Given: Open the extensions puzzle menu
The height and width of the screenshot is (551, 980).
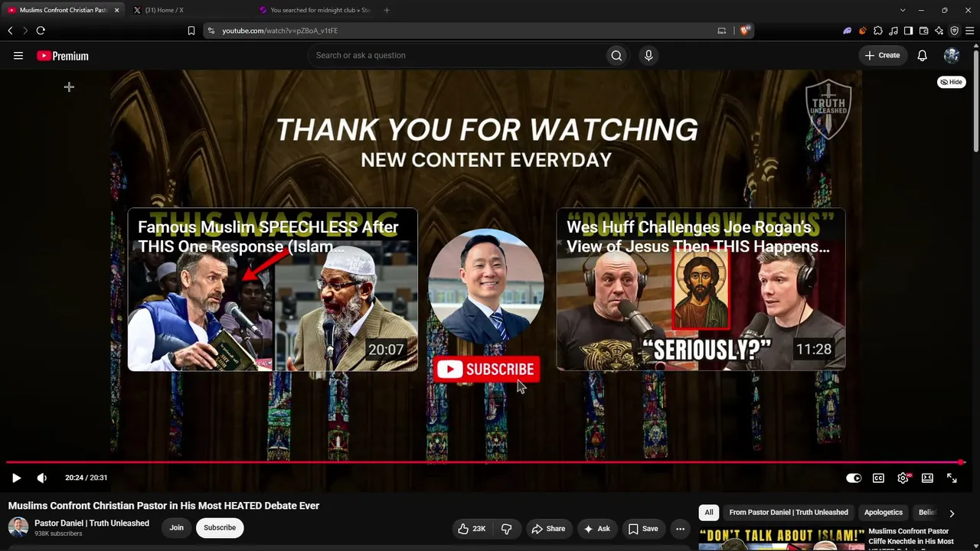Looking at the screenshot, I should tap(878, 31).
